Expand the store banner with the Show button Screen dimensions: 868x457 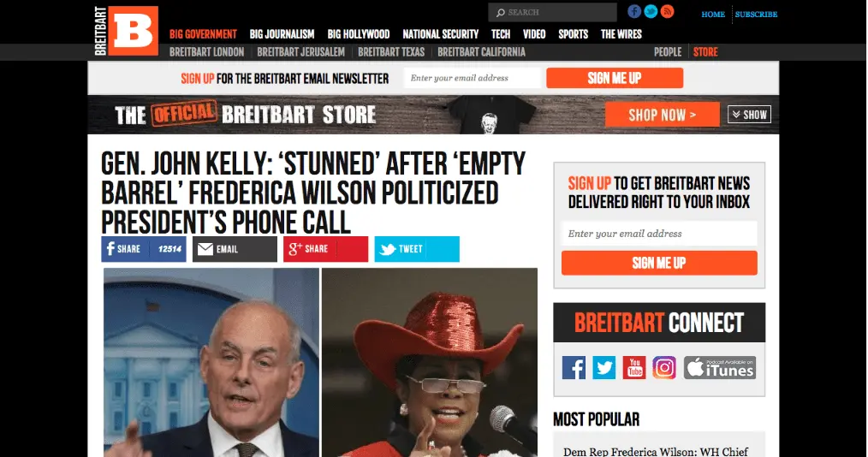[750, 115]
